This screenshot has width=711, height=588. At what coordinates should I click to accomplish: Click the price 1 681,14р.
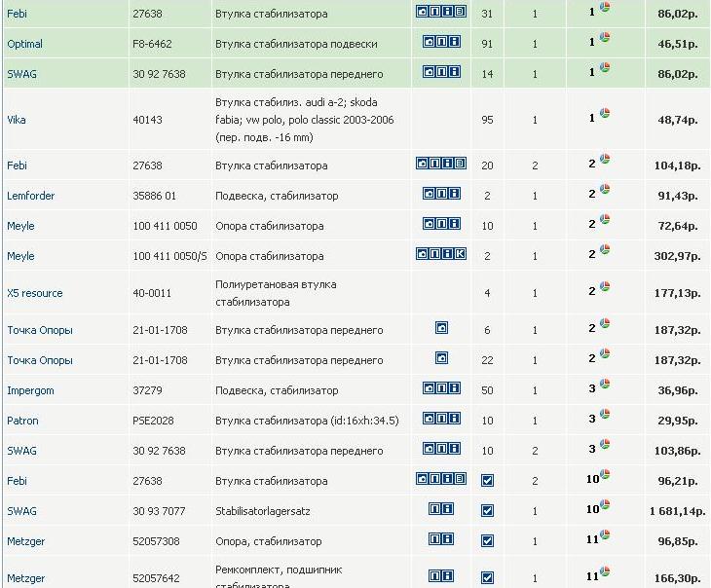click(x=678, y=511)
